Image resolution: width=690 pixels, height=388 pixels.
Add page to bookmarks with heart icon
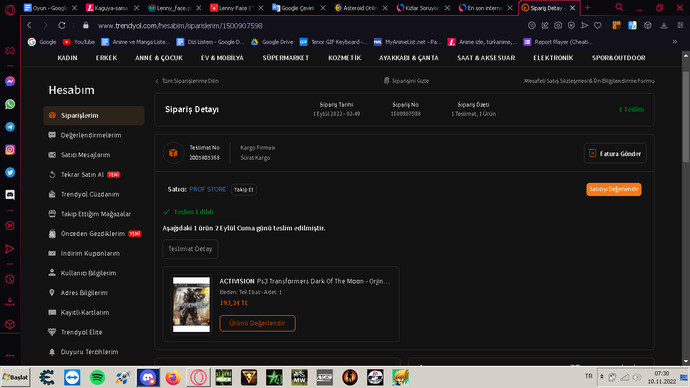click(597, 26)
